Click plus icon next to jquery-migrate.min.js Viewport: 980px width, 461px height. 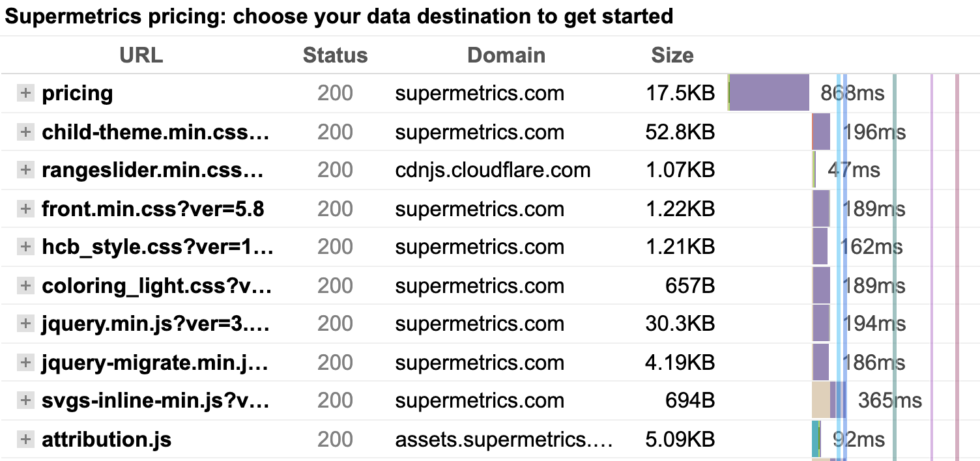tap(25, 362)
